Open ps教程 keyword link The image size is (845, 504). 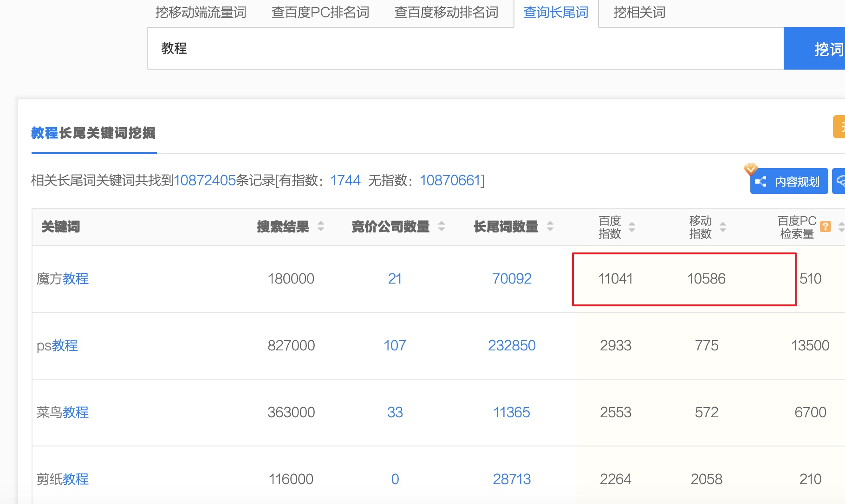(57, 346)
